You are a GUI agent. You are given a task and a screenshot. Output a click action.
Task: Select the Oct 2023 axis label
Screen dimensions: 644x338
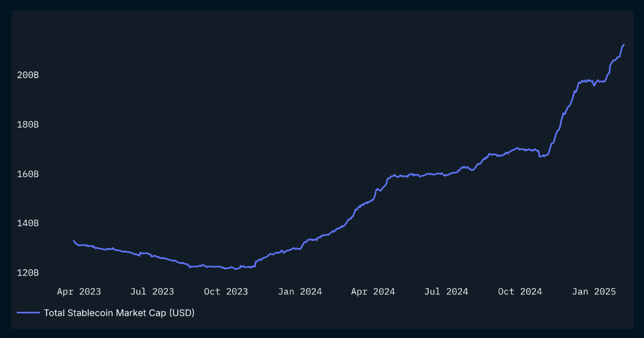[x=226, y=291]
